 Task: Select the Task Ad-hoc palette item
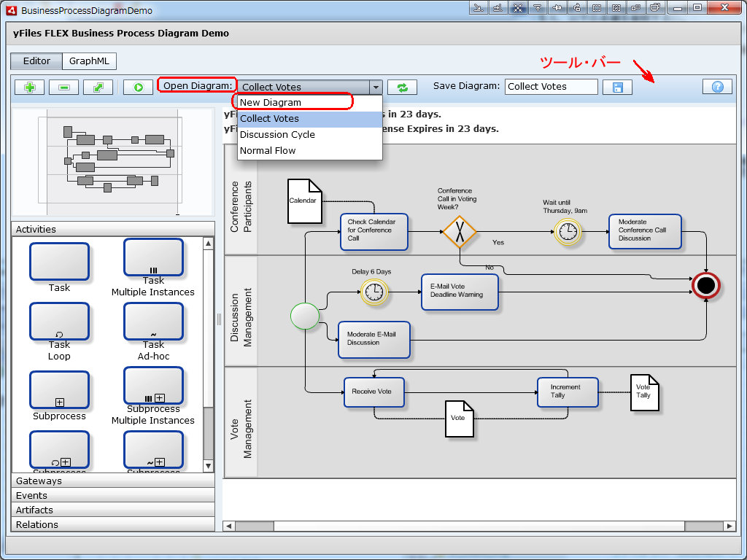[153, 322]
